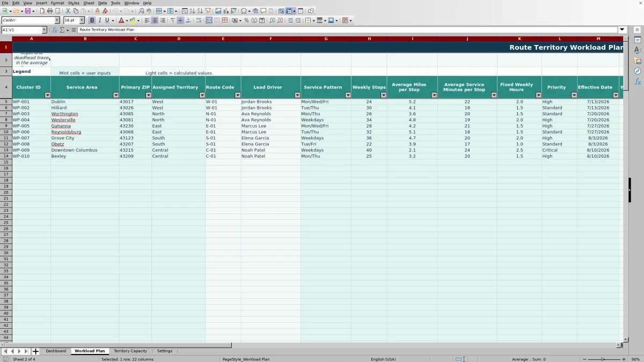Switch to the Settings sheet tab

[x=165, y=351]
